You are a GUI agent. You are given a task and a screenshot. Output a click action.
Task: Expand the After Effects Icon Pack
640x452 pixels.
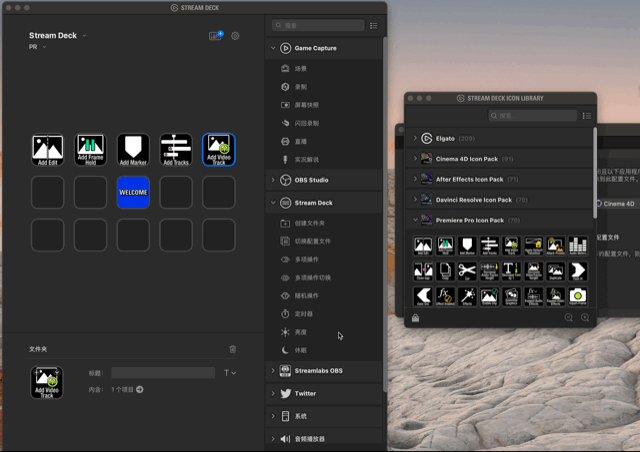point(415,179)
